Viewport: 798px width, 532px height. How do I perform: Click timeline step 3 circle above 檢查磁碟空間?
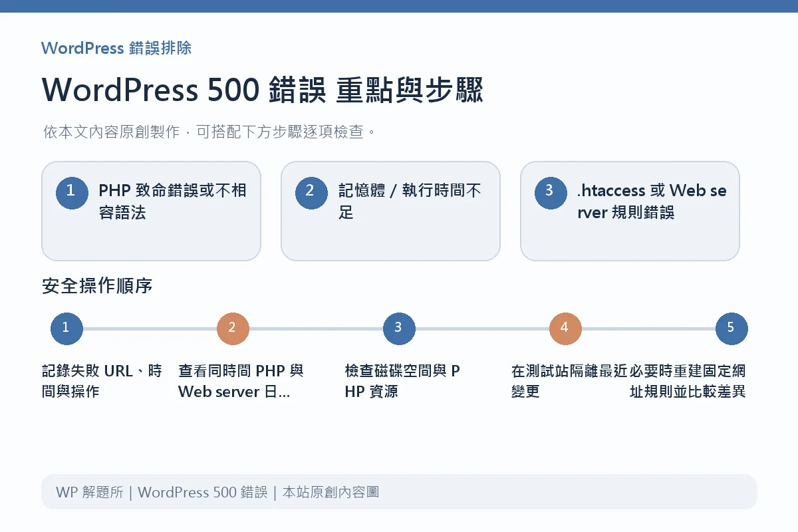click(399, 329)
